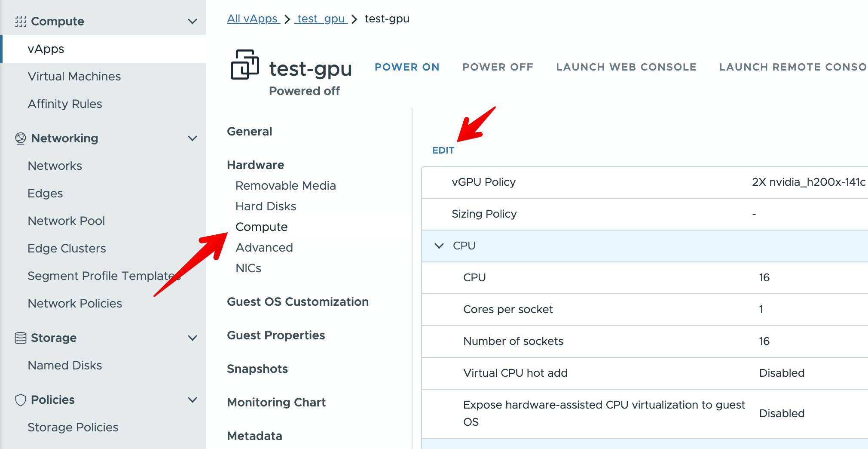Open the Snapshots section

[x=257, y=369]
